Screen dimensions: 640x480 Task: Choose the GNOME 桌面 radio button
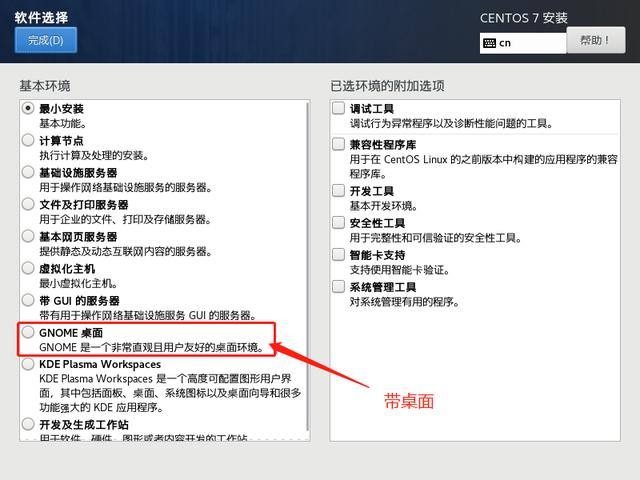28,332
